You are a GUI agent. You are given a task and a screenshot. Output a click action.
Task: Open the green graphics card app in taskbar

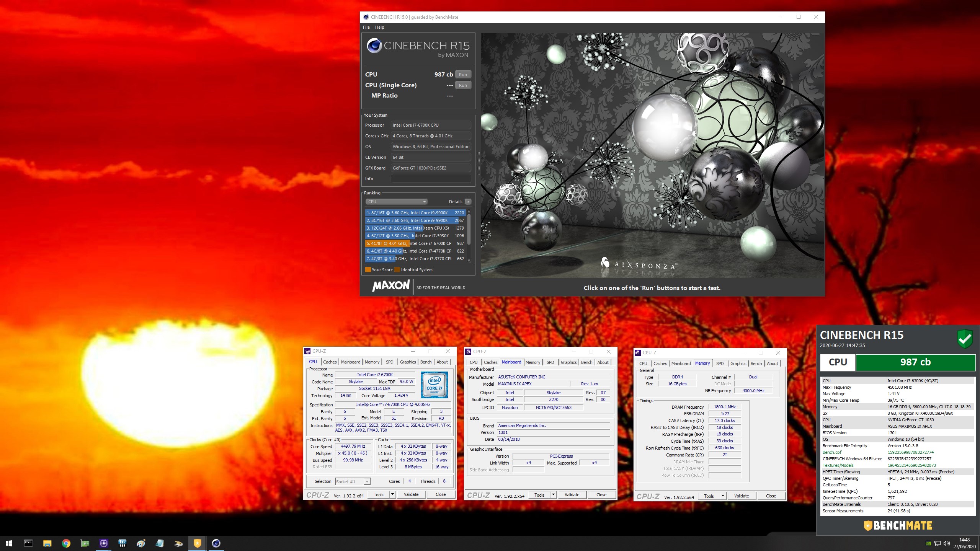coord(85,543)
